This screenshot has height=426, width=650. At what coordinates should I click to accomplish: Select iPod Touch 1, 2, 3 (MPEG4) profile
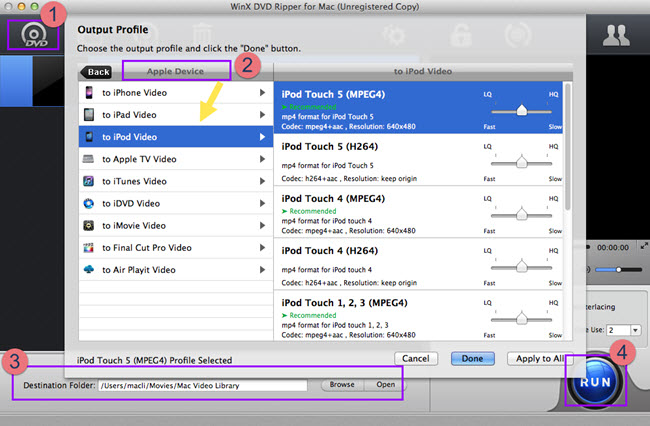418,315
